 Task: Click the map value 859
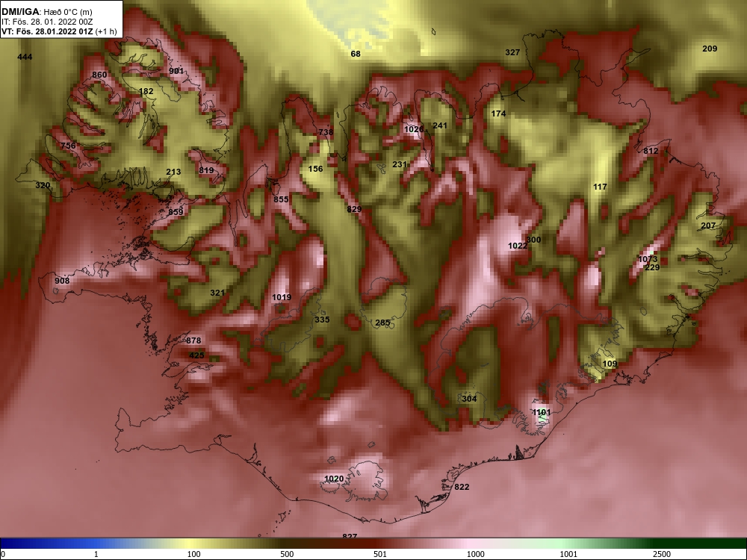176,212
